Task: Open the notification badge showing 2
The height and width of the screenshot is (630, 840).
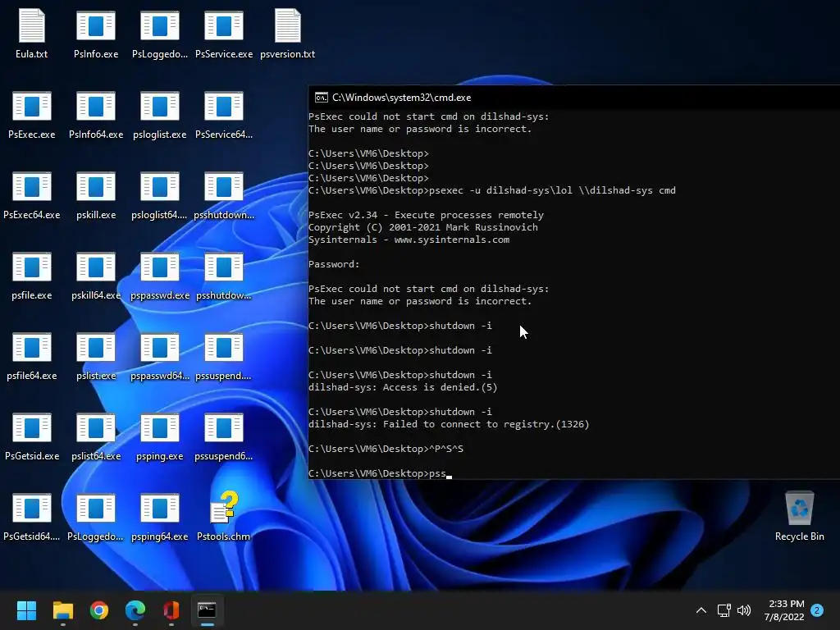Action: (x=817, y=610)
